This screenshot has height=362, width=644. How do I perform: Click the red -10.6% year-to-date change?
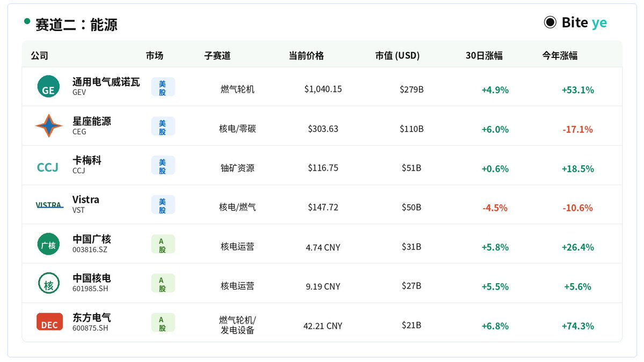click(x=577, y=208)
